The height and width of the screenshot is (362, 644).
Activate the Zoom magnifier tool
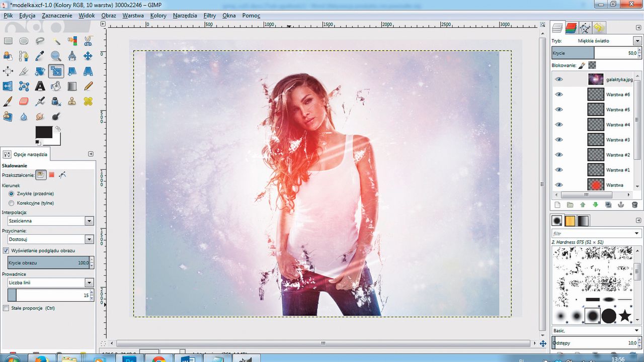click(x=56, y=56)
